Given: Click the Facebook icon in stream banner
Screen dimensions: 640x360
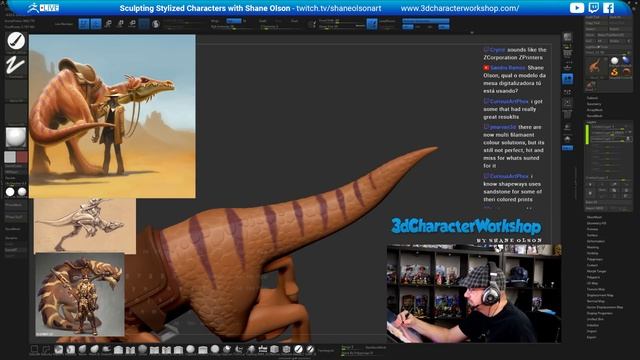Looking at the screenshot, I should (608, 8).
